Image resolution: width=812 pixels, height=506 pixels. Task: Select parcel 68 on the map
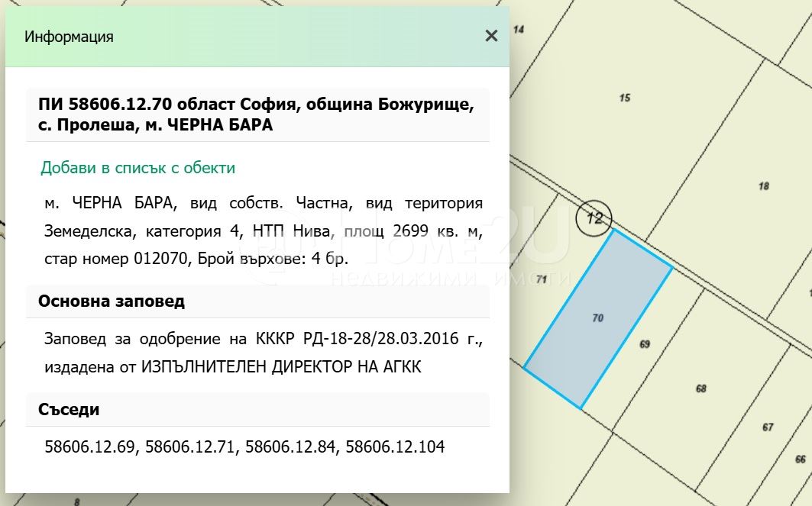tap(700, 388)
